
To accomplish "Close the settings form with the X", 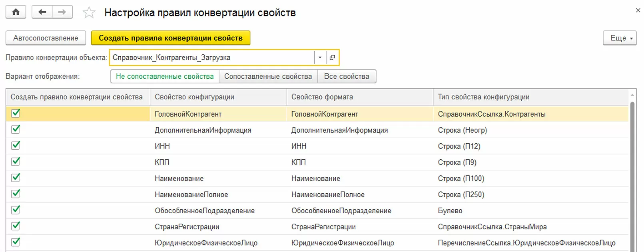I will (638, 10).
